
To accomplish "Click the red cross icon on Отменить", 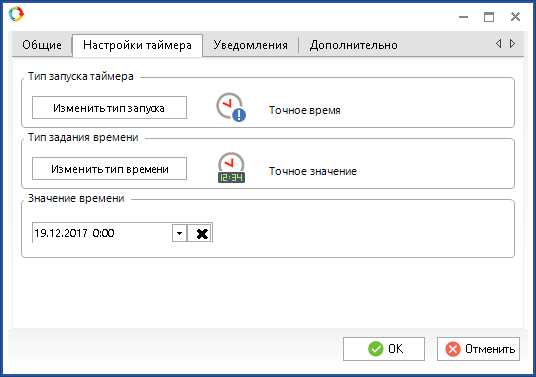I will point(453,349).
